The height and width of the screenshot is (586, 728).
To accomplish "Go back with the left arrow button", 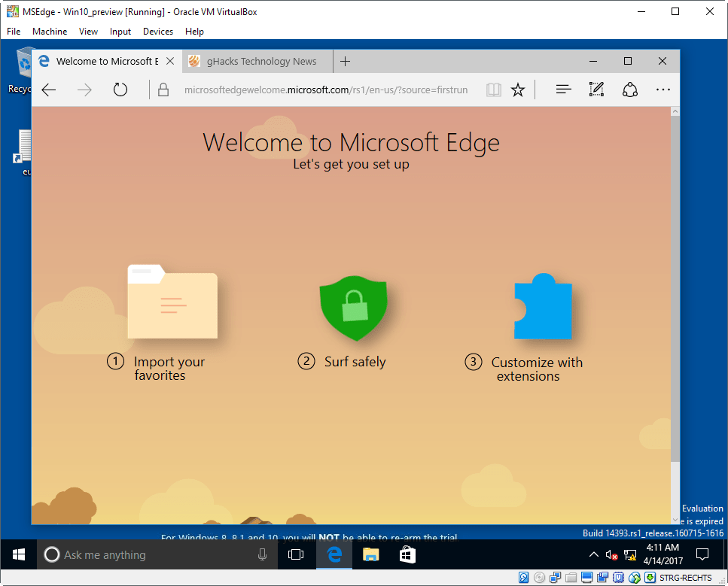I will pos(49,90).
